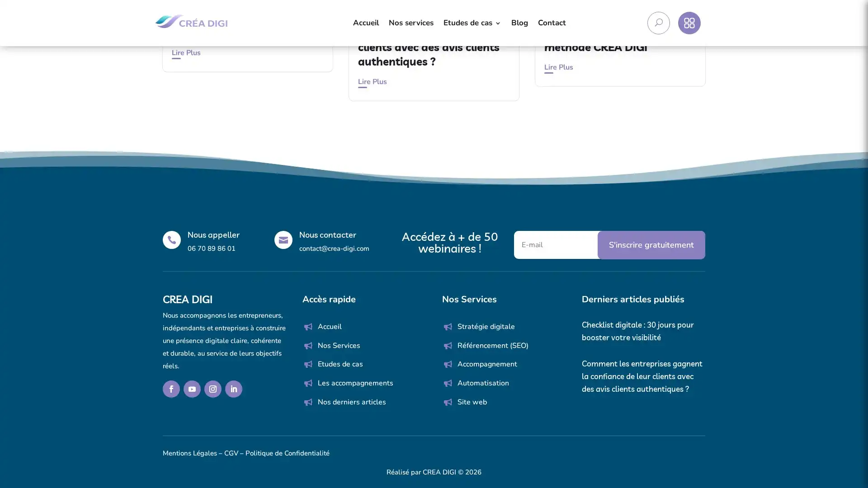
Task: Open Comment les entreprises gagnent la confiance article
Action: pyautogui.click(x=642, y=377)
